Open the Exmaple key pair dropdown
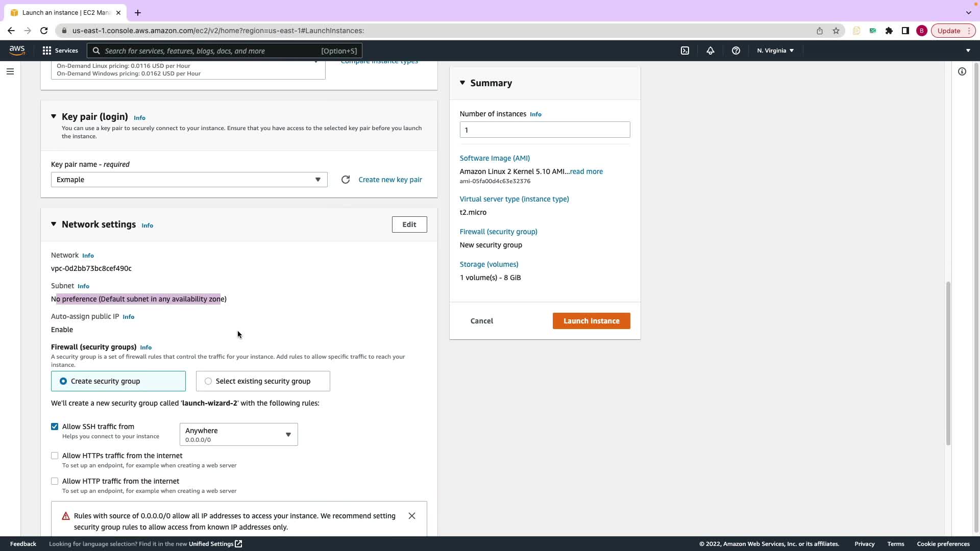980x551 pixels. (x=189, y=180)
